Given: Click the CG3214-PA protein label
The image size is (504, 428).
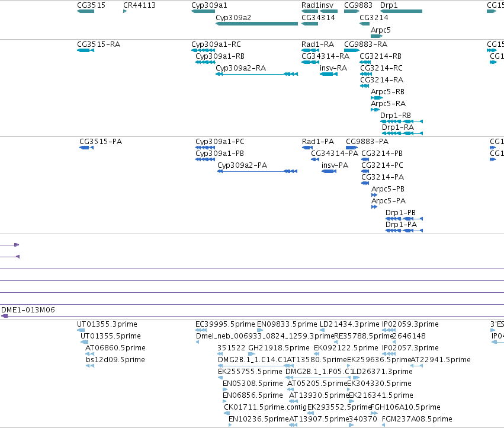Looking at the screenshot, I should [x=383, y=177].
